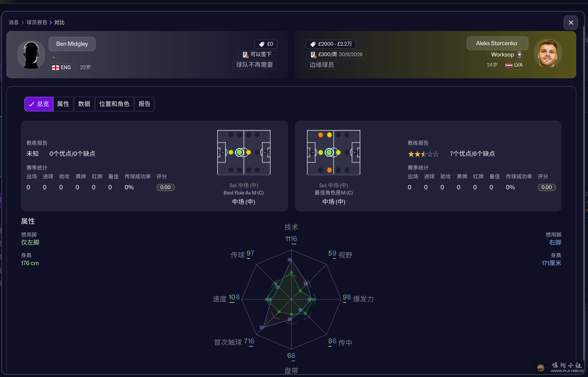Switch to the 位置和角色 tab
The width and height of the screenshot is (588, 377).
click(114, 104)
